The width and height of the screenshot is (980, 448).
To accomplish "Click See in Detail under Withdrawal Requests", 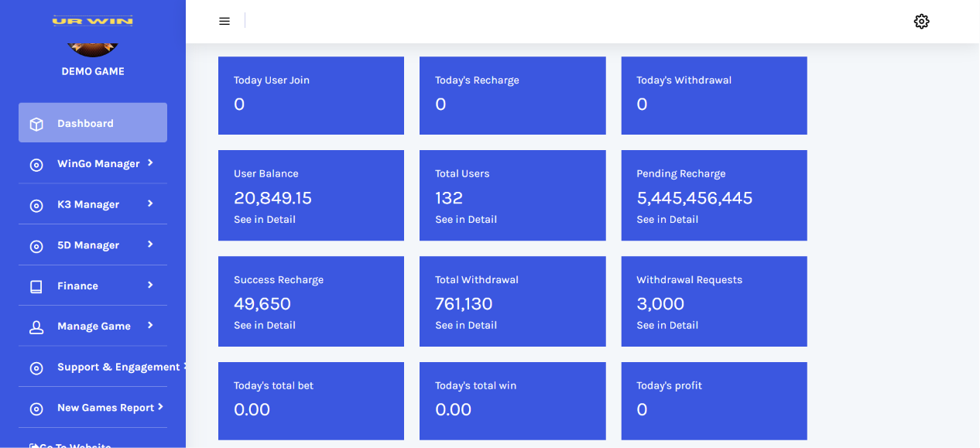I will pyautogui.click(x=667, y=325).
